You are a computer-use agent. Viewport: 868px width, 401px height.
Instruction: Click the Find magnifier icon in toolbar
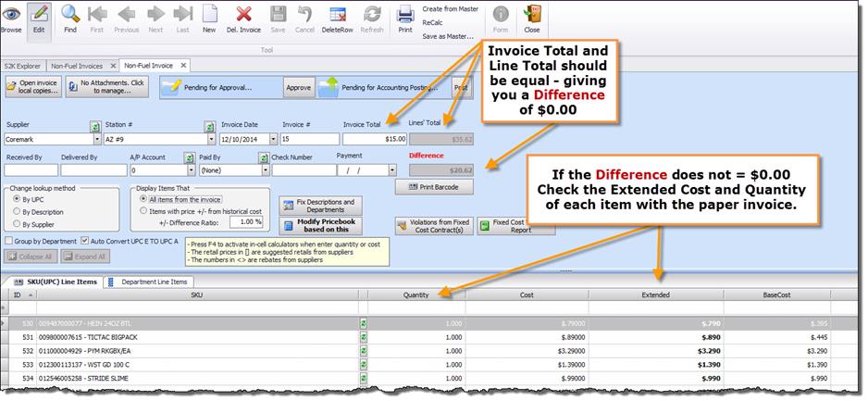[70, 14]
